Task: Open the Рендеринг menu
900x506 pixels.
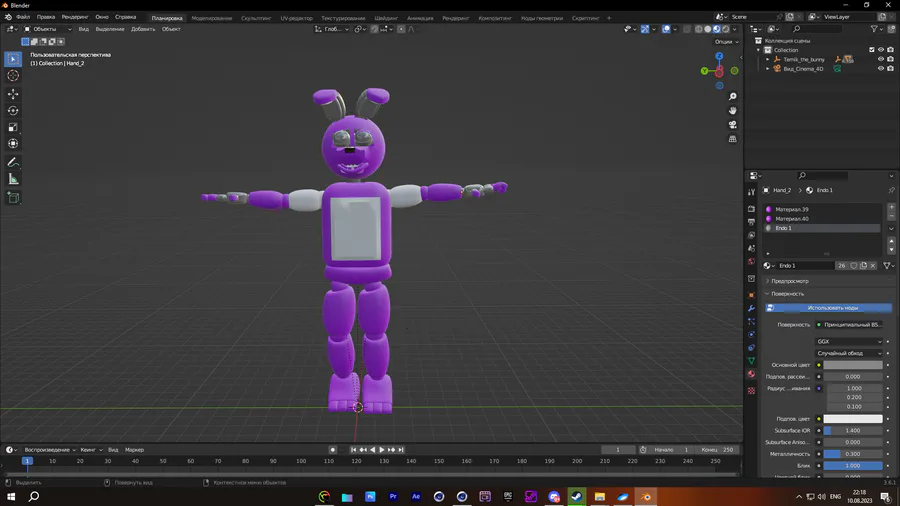Action: 75,17
